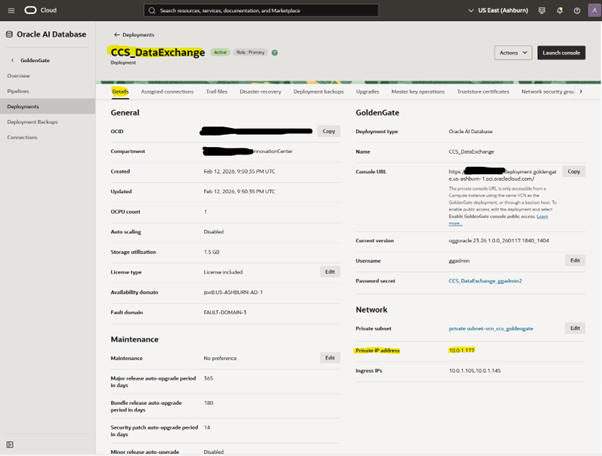Click the Oracle Cloud logo

click(x=30, y=10)
